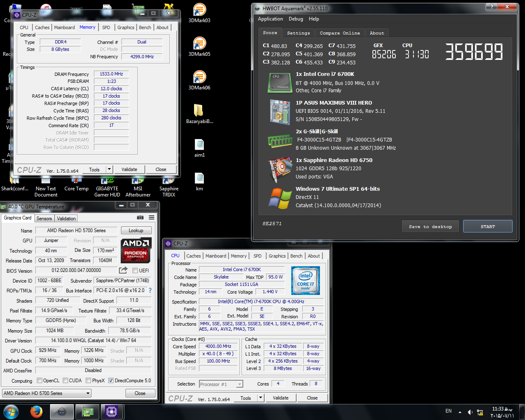Click the RAM module icon in Aquamark

point(280,141)
